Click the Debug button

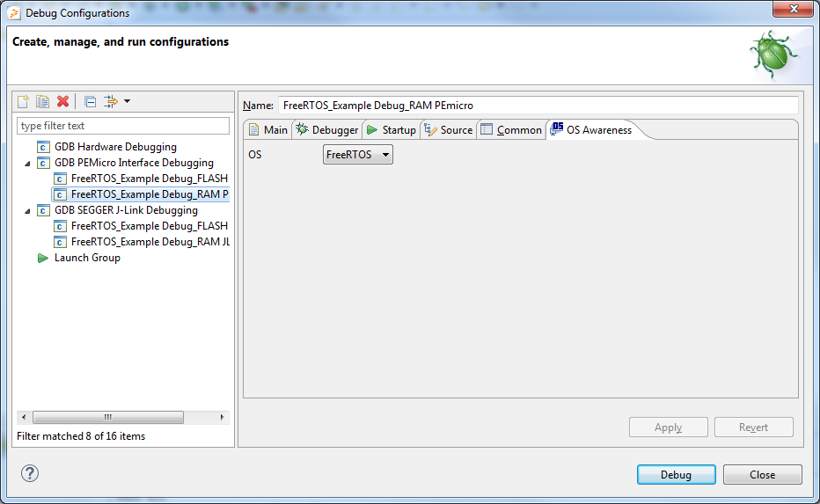[677, 475]
